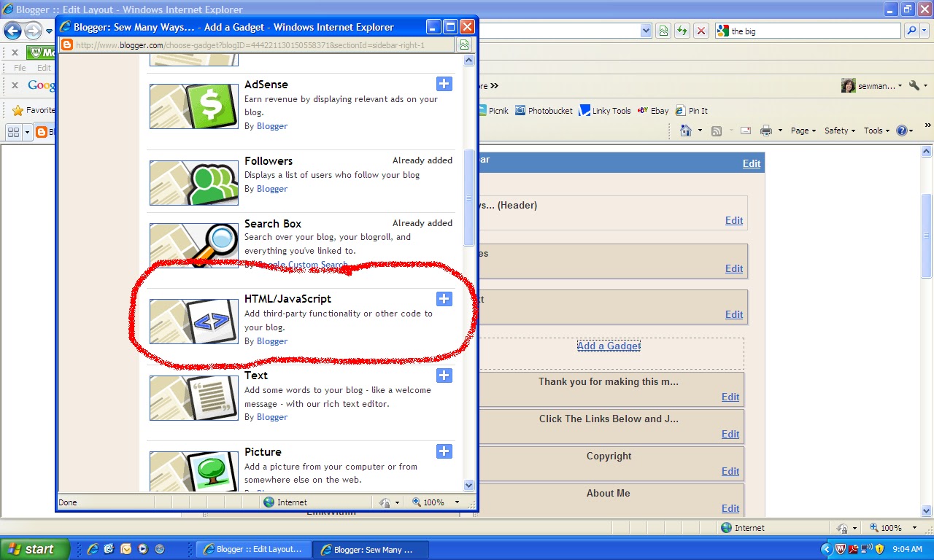Image resolution: width=934 pixels, height=560 pixels.
Task: Open the Tools command bar dropdown
Action: pos(877,131)
